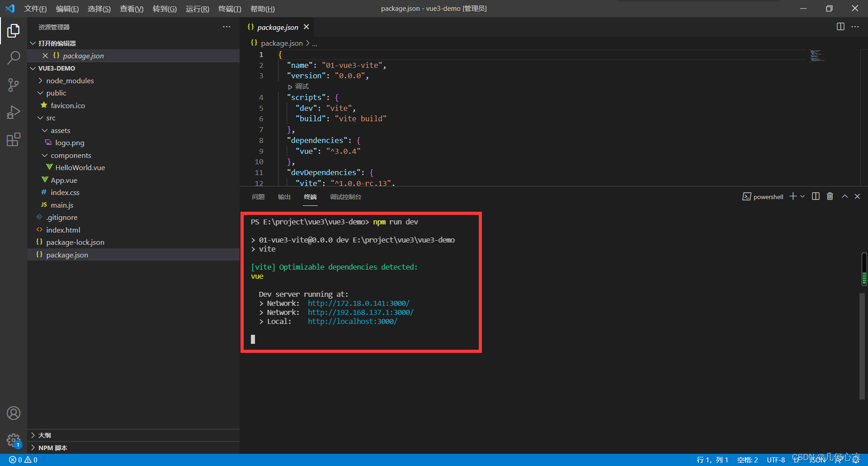The height and width of the screenshot is (466, 868).
Task: Close package.json in open editors list
Action: 45,56
